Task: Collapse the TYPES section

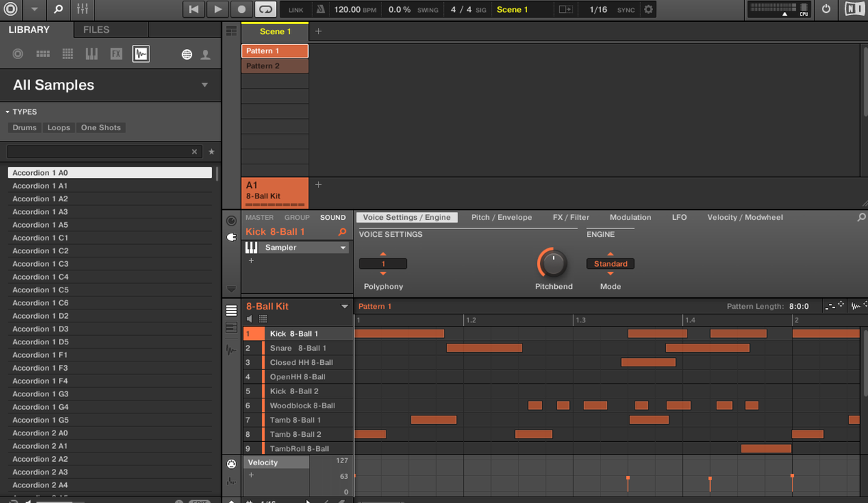Action: point(8,112)
